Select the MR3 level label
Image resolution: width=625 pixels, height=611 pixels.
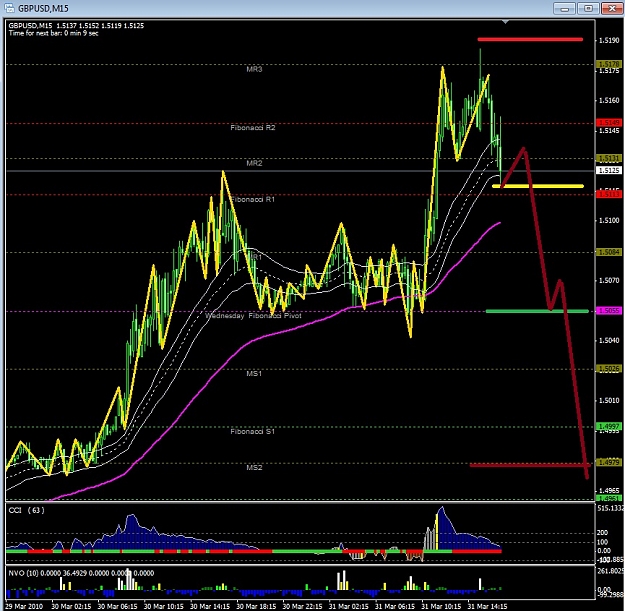click(254, 69)
